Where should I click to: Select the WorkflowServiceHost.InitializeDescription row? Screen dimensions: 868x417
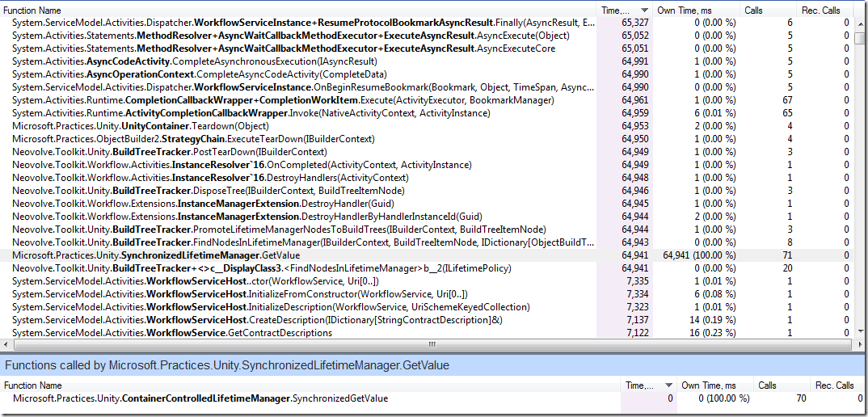(x=426, y=307)
